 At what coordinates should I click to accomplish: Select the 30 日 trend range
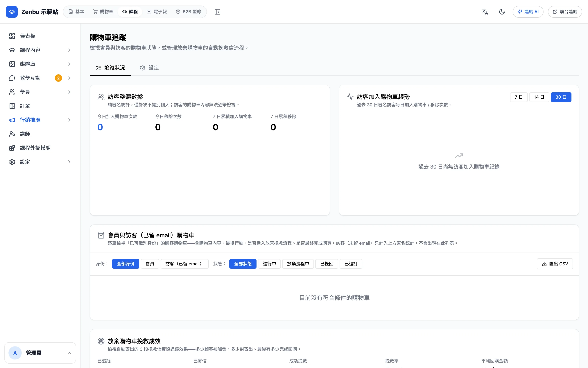click(x=561, y=97)
